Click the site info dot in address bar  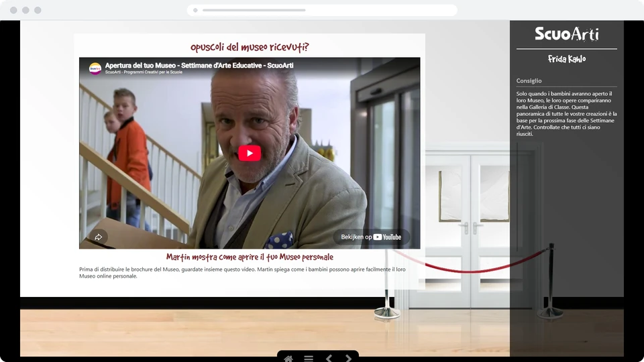click(x=195, y=10)
